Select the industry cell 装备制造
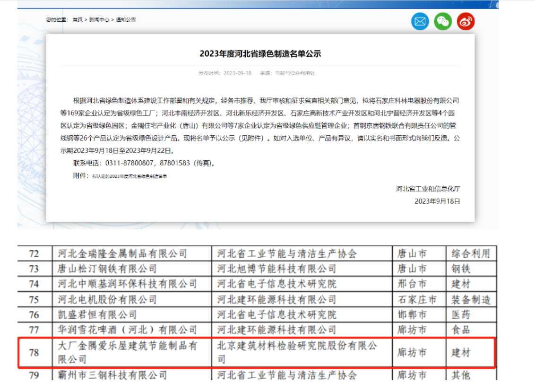The height and width of the screenshot is (392, 535). (x=471, y=299)
